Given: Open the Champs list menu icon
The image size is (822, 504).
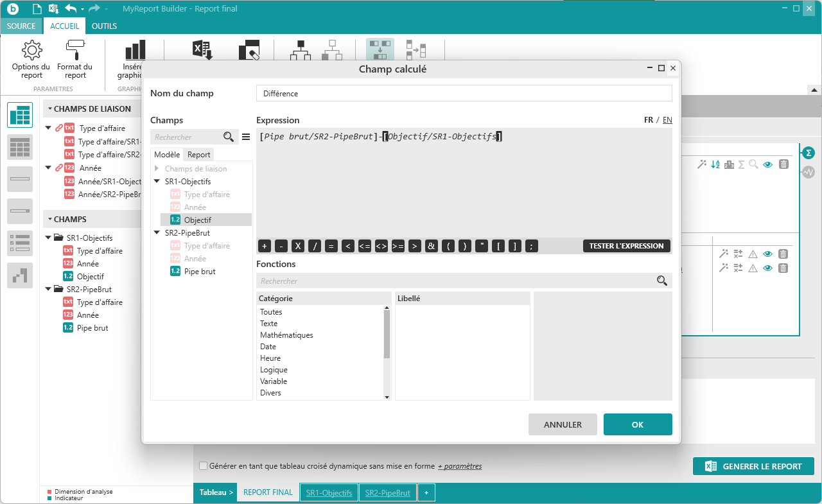Looking at the screenshot, I should (x=245, y=137).
